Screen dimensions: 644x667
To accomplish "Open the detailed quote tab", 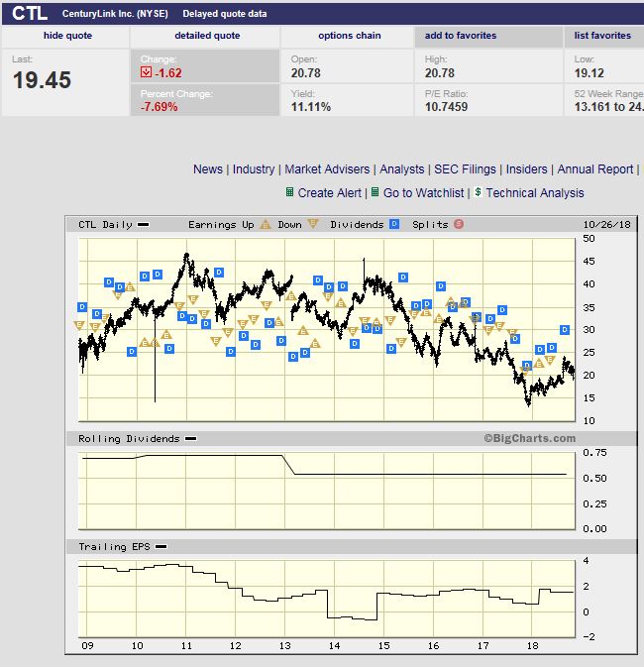I will pos(207,36).
